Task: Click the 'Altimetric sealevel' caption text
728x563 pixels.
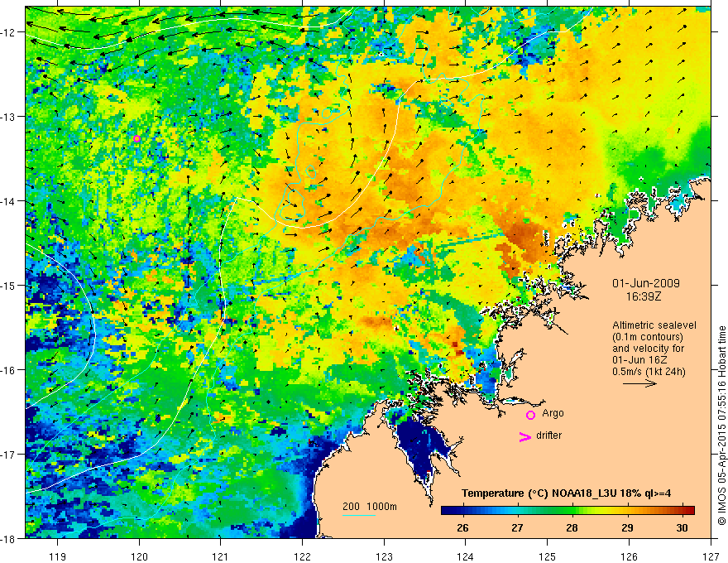Action: tap(654, 325)
